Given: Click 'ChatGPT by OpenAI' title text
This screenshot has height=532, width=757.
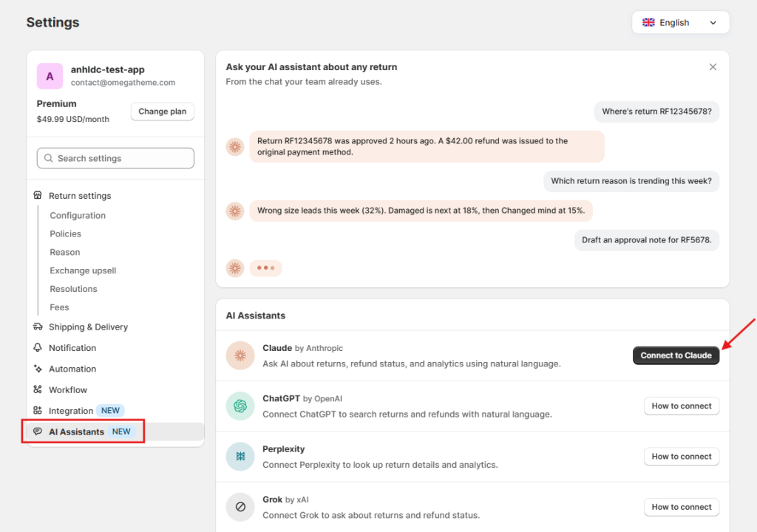Looking at the screenshot, I should (302, 398).
